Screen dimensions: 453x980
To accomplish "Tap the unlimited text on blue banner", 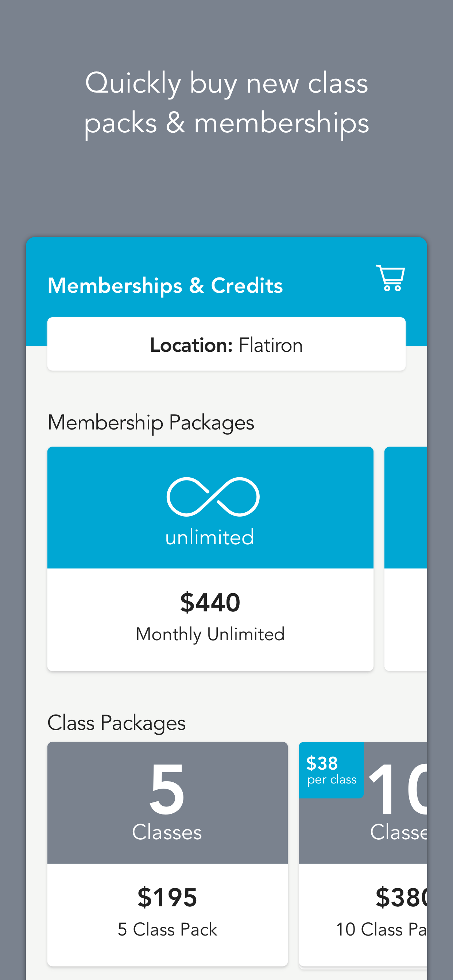I will coord(210,537).
